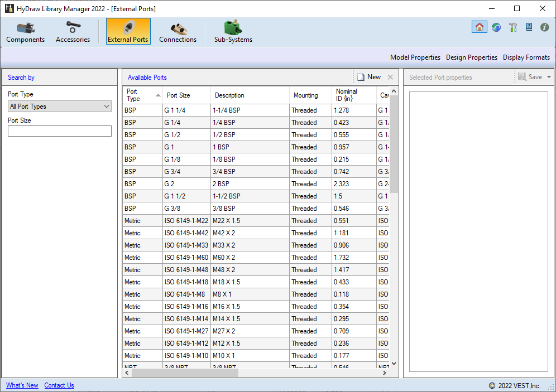Click the New port button

[x=369, y=78]
